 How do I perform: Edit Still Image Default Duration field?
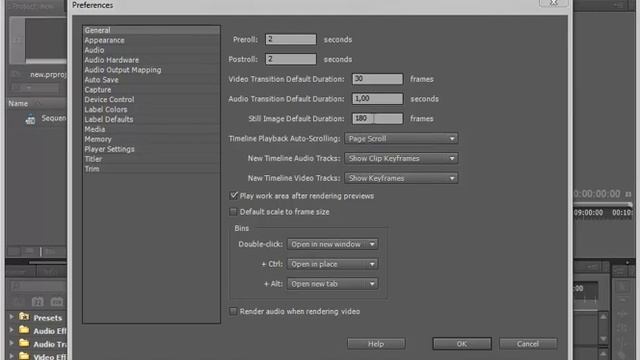coord(378,118)
